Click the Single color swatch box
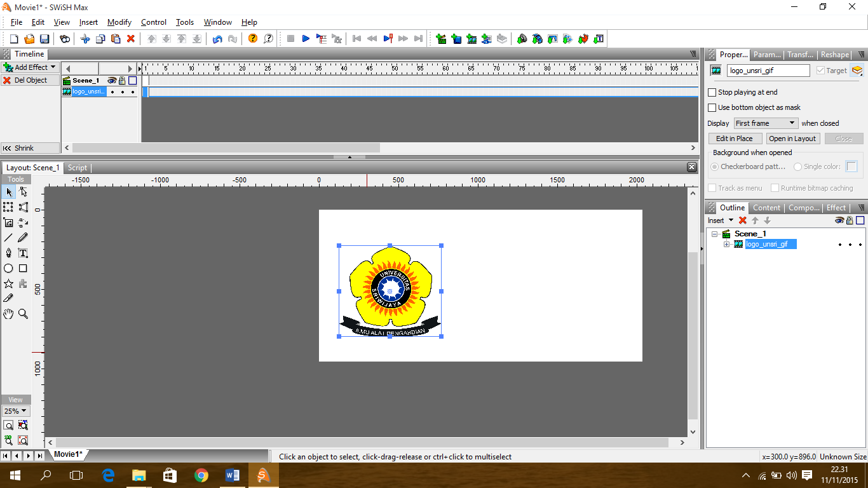Image resolution: width=868 pixels, height=488 pixels. click(851, 166)
